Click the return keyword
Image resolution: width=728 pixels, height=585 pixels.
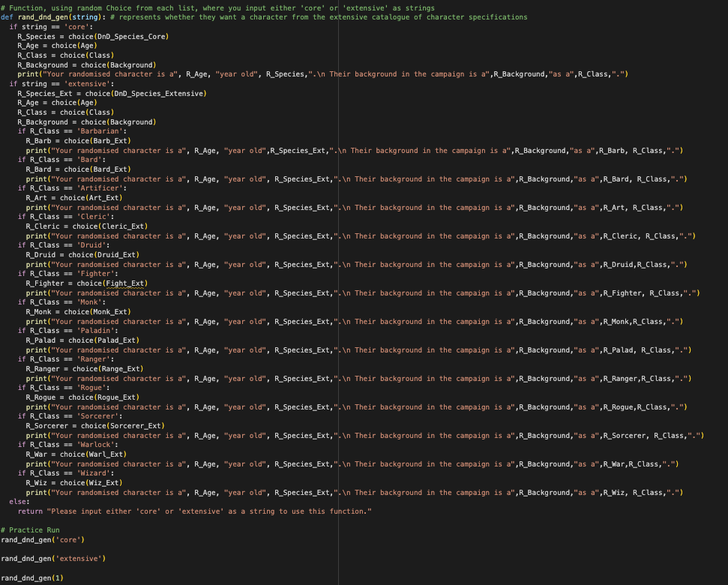coord(30,511)
